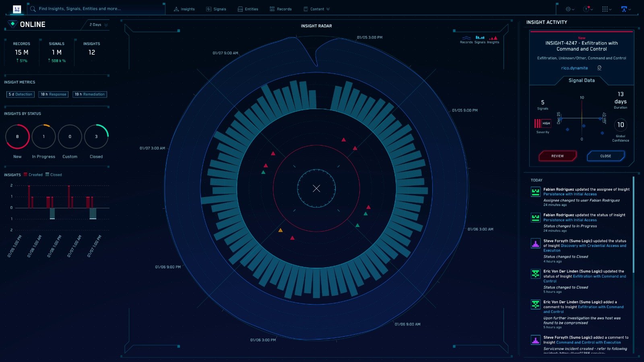Click the CLOSE button on insight card

click(606, 156)
